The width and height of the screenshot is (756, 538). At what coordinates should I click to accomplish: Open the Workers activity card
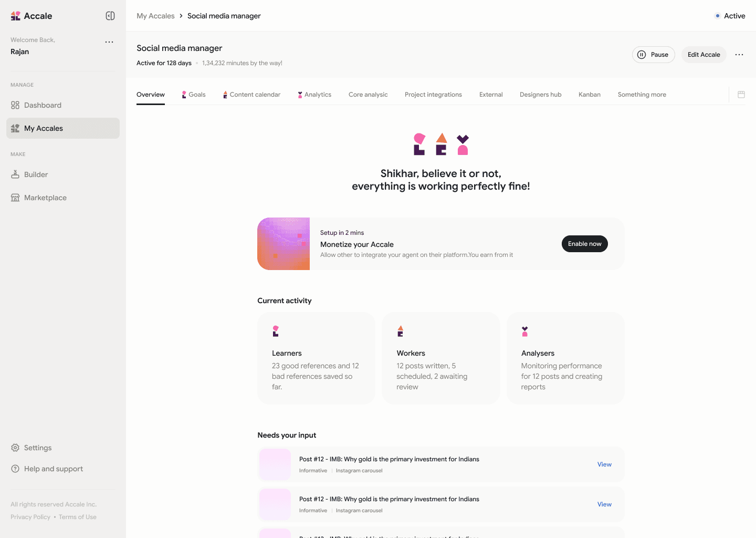tap(440, 358)
